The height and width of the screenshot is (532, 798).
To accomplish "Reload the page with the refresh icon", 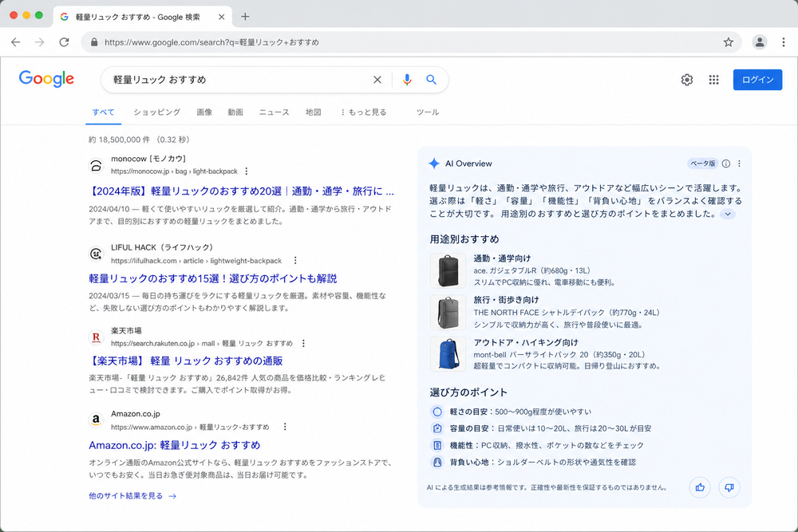I will coord(64,42).
